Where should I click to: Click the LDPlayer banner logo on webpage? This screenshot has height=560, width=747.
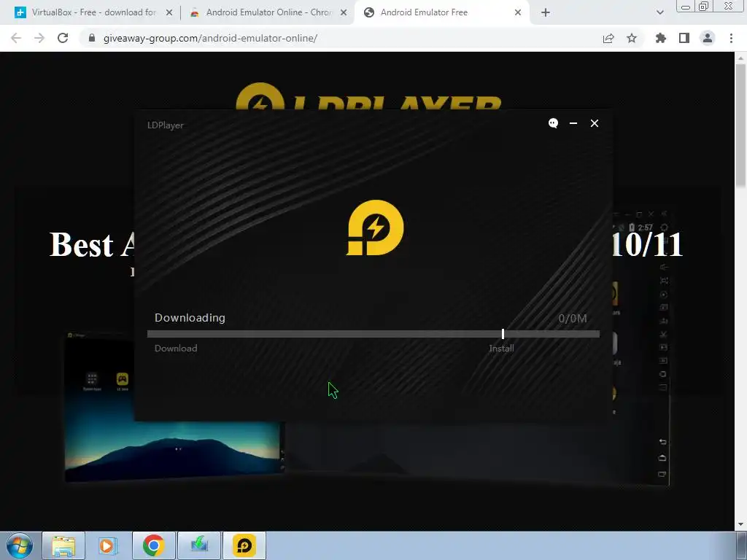coord(368,97)
